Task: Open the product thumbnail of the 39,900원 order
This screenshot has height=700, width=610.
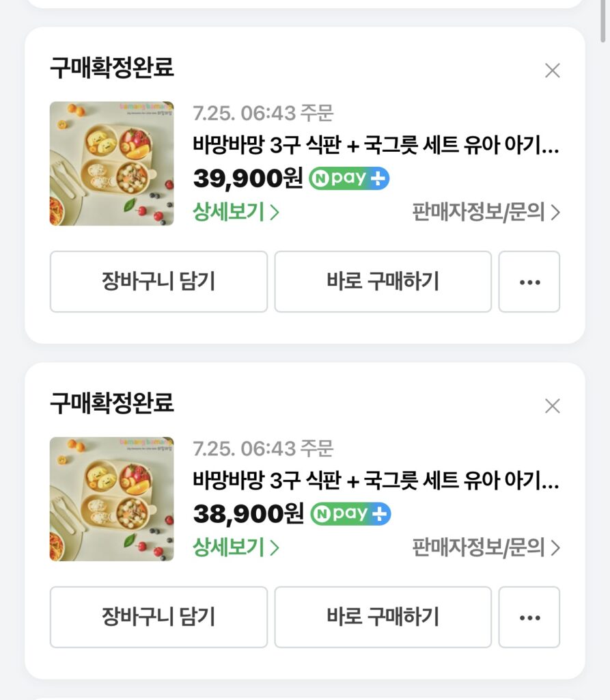Action: pyautogui.click(x=111, y=163)
